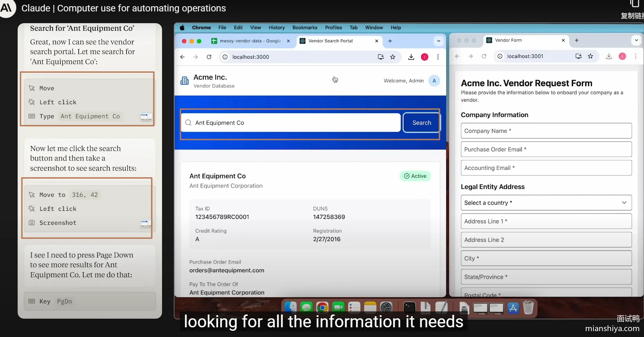The width and height of the screenshot is (644, 337).
Task: Focus the City field
Action: point(546,258)
